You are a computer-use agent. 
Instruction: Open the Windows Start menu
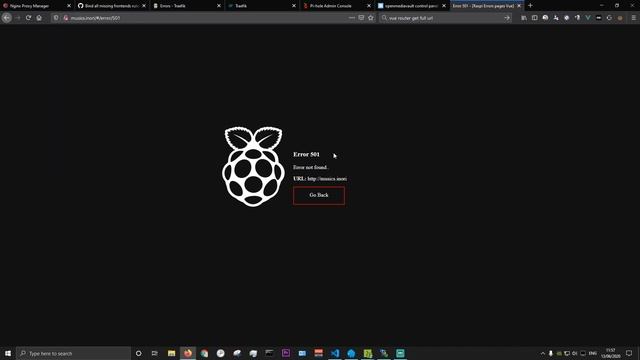click(8, 353)
